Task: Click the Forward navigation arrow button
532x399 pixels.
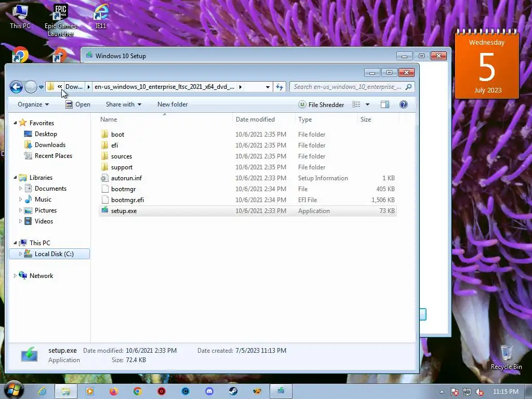Action: click(x=31, y=87)
